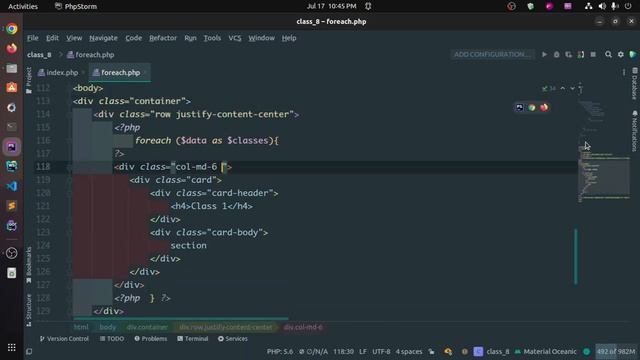Image resolution: width=640 pixels, height=360 pixels.
Task: Open editor tabs more options menu
Action: [623, 73]
